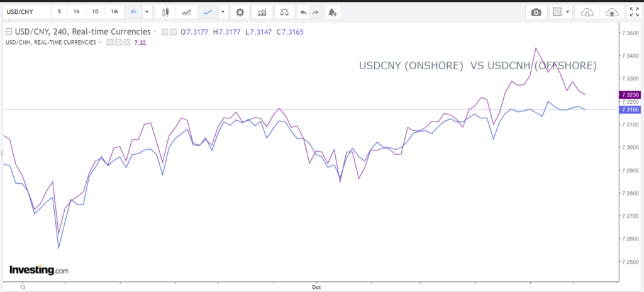Select the candlestick chart style icon
The width and height of the screenshot is (644, 292).
point(166,12)
